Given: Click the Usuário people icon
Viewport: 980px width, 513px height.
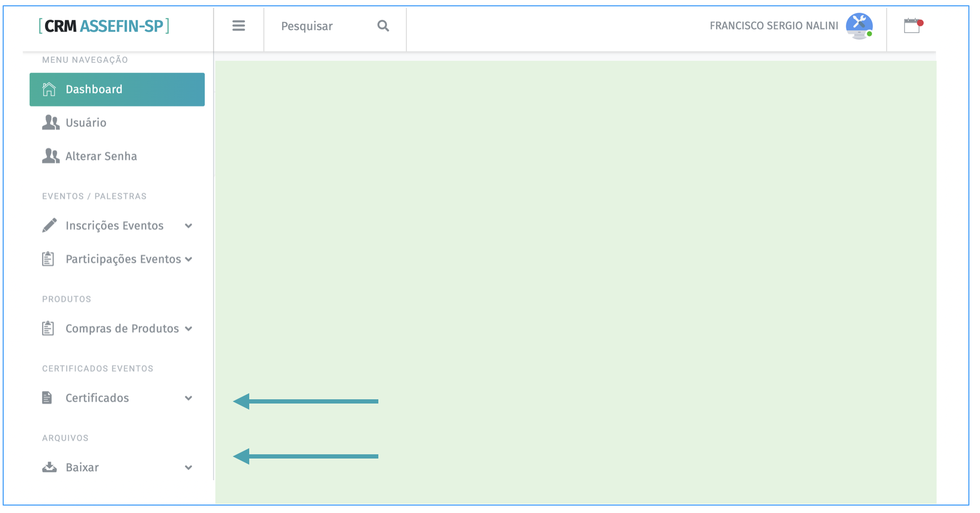Looking at the screenshot, I should 50,123.
